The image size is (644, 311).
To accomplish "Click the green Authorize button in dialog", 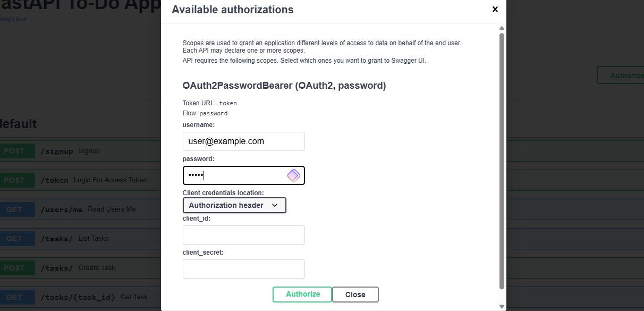I will (x=302, y=295).
